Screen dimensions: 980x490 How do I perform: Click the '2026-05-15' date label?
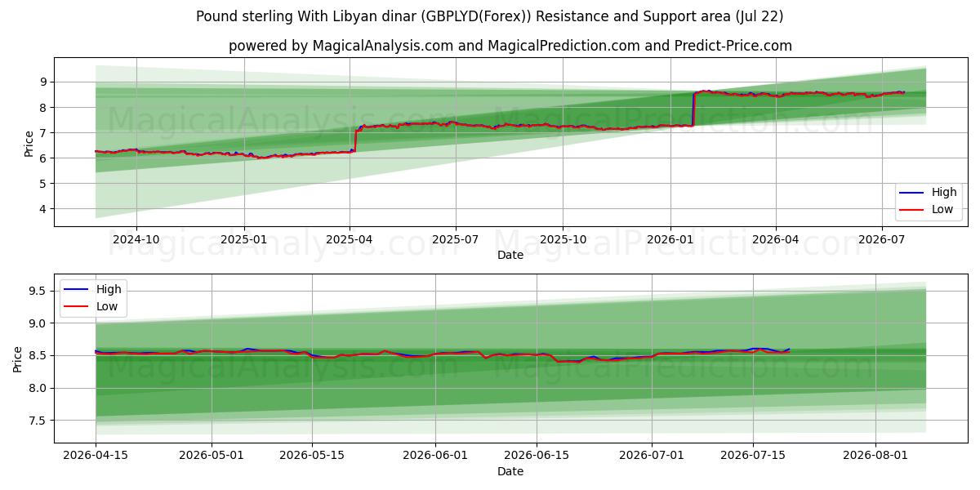pyautogui.click(x=312, y=457)
